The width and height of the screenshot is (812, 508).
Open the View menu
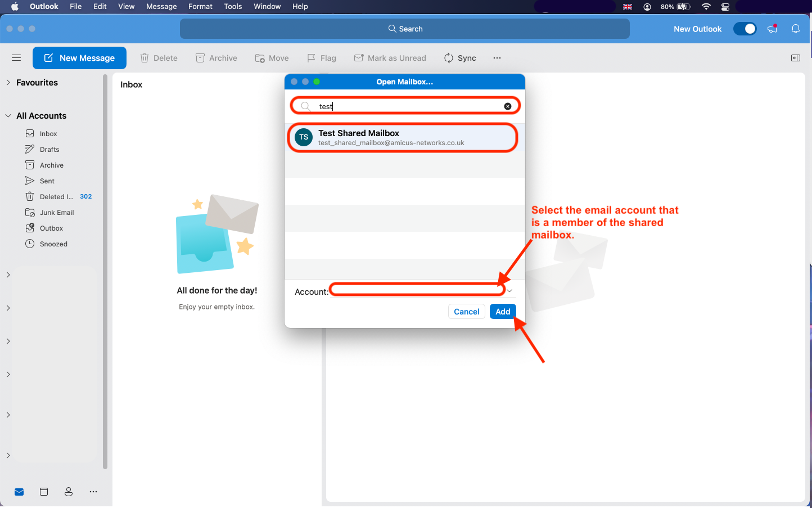tap(127, 7)
